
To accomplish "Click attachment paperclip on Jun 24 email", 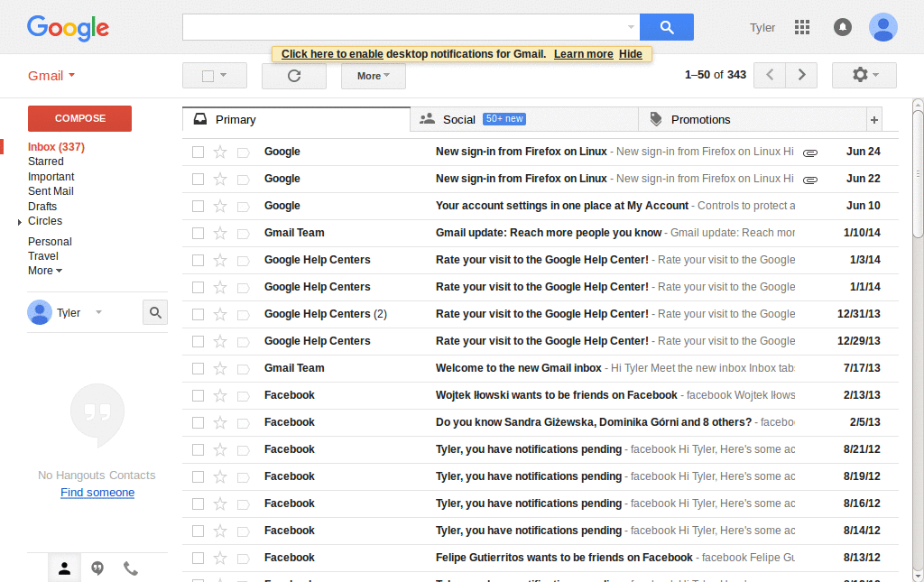I will tap(810, 153).
